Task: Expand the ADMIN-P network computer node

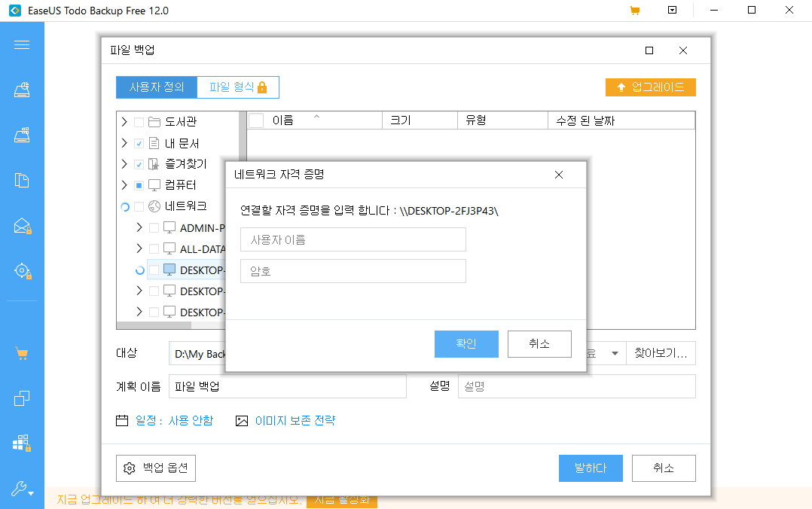Action: [138, 227]
